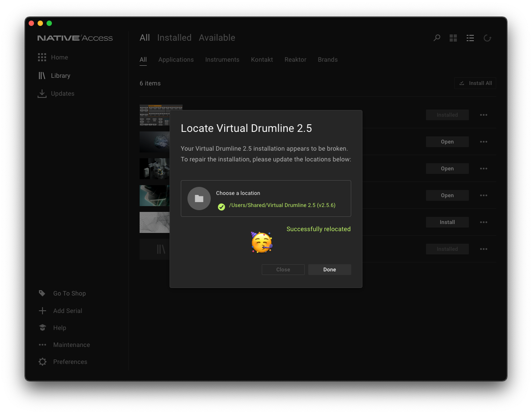The width and height of the screenshot is (532, 414).
Task: Click the bottom Installed button in list
Action: (x=447, y=249)
